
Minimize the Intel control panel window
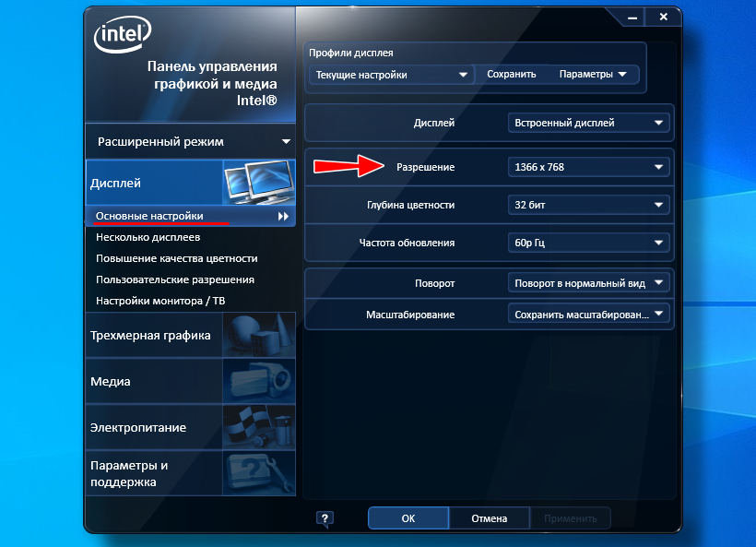tap(632, 18)
